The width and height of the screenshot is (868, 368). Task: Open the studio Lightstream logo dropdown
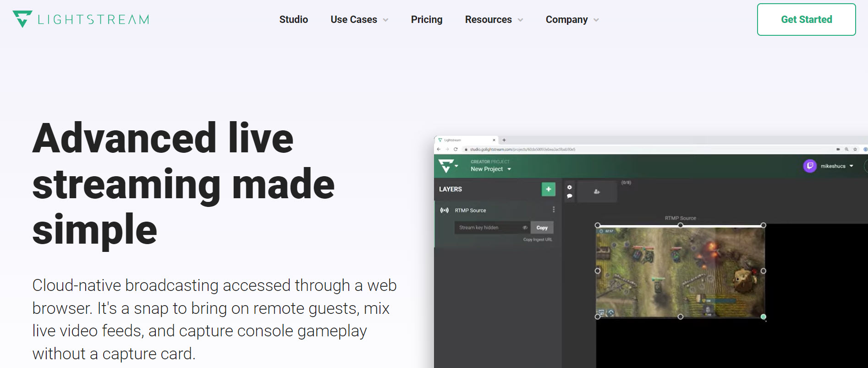(448, 166)
